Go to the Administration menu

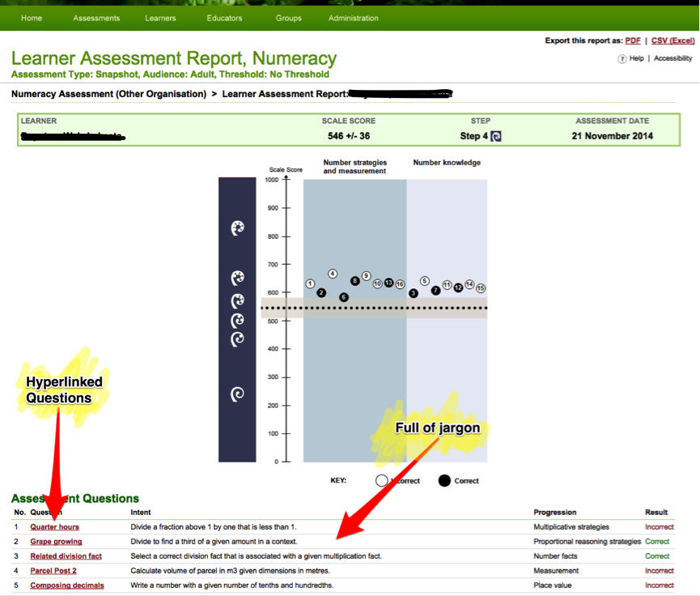click(x=353, y=18)
